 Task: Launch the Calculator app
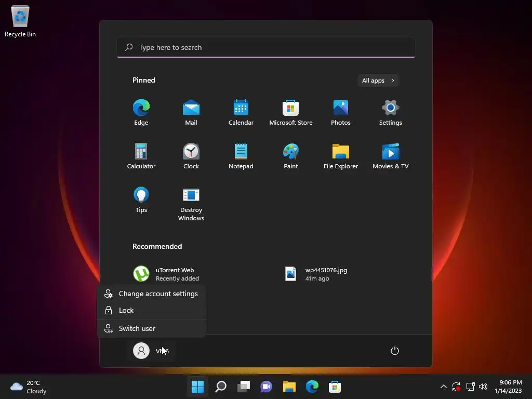point(141,156)
